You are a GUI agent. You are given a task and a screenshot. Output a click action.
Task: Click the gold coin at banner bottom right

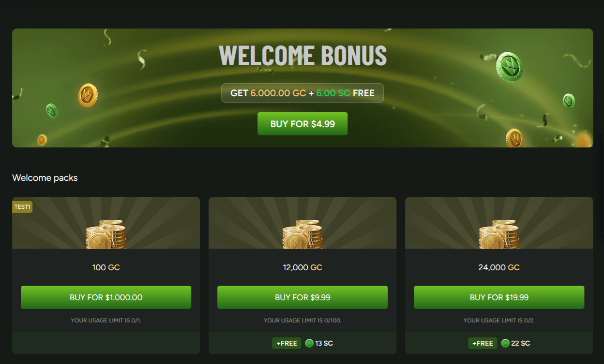514,138
